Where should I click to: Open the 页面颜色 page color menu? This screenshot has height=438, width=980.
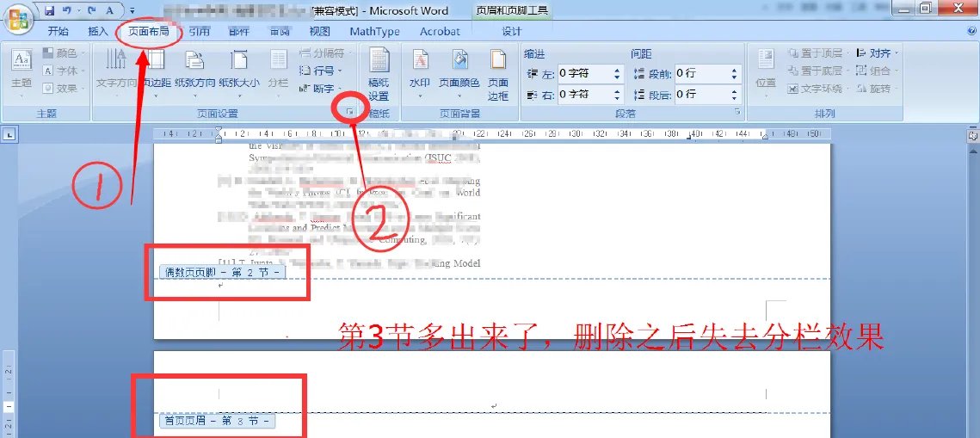[x=459, y=72]
